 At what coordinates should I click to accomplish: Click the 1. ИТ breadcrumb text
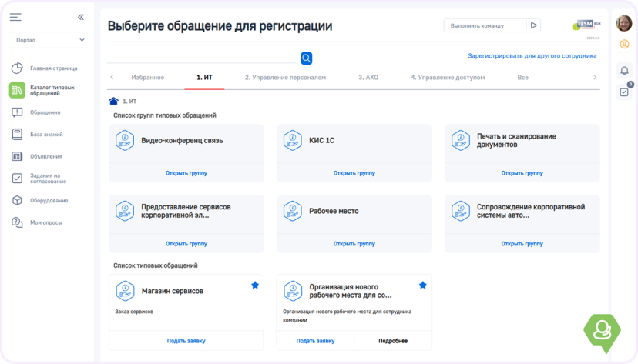click(129, 102)
